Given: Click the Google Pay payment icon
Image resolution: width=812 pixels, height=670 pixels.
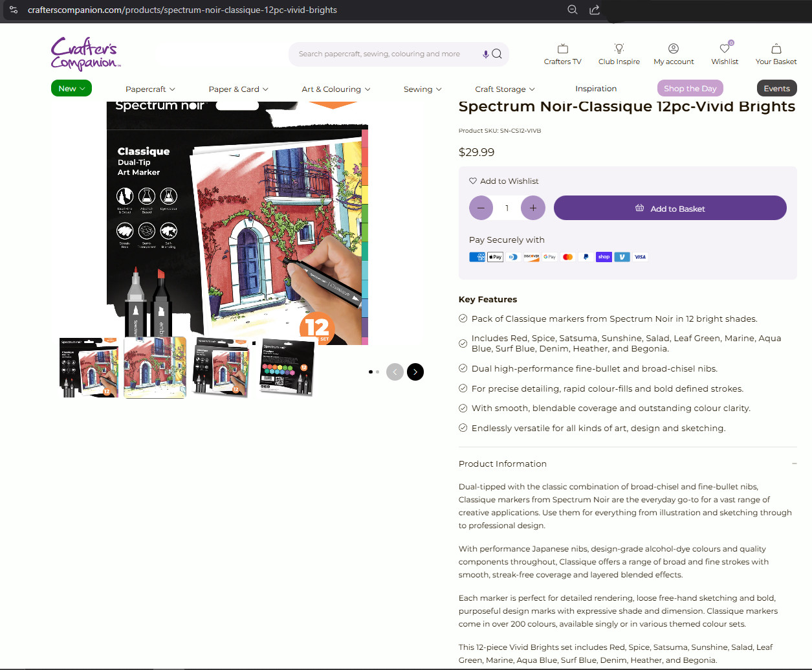Looking at the screenshot, I should coord(549,257).
